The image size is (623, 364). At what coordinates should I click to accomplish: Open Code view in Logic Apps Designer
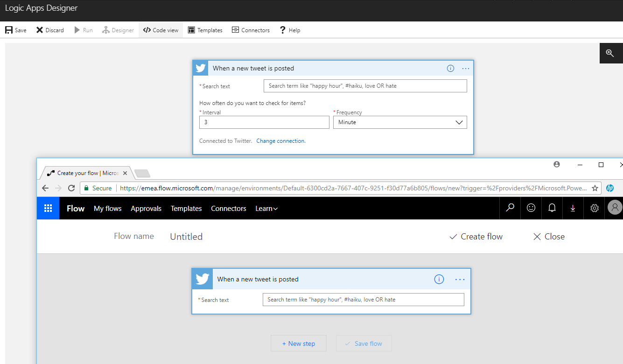pyautogui.click(x=161, y=30)
